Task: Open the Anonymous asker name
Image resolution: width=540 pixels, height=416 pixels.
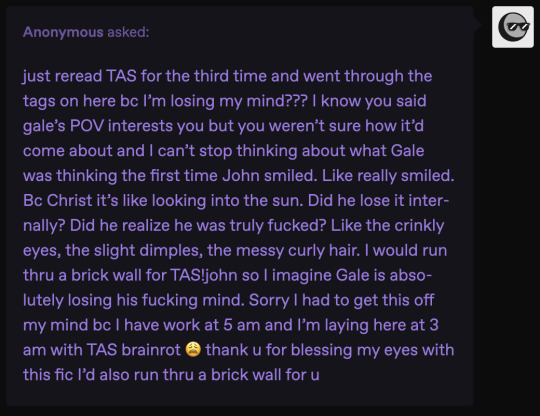Action: [63, 32]
